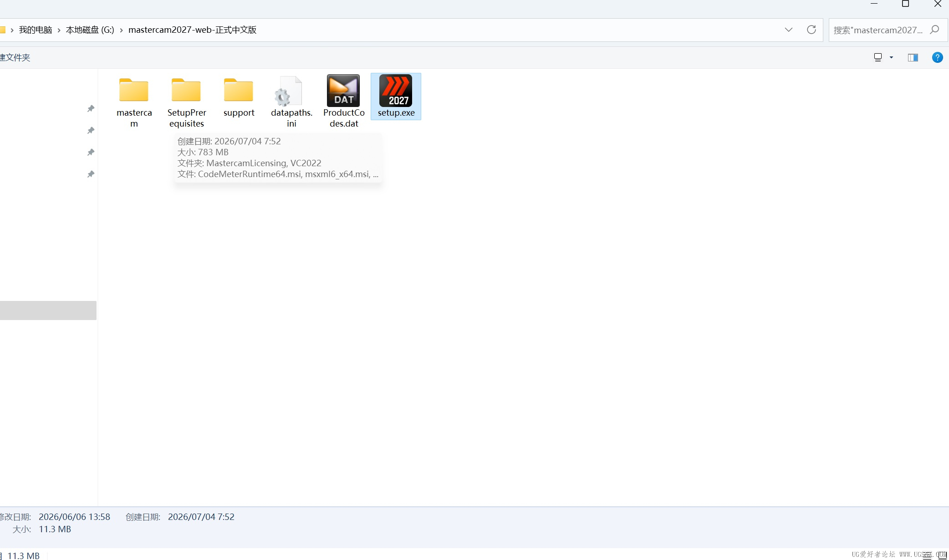949x560 pixels.
Task: Open the view layout options dropdown arrow
Action: pyautogui.click(x=892, y=57)
